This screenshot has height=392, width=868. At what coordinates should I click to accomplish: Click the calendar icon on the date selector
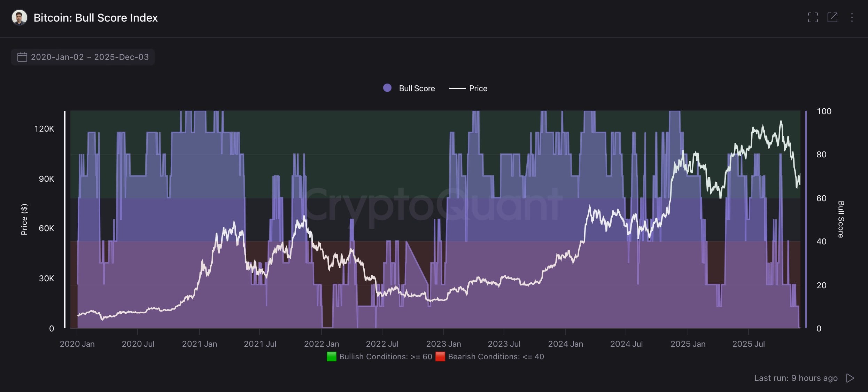(22, 57)
